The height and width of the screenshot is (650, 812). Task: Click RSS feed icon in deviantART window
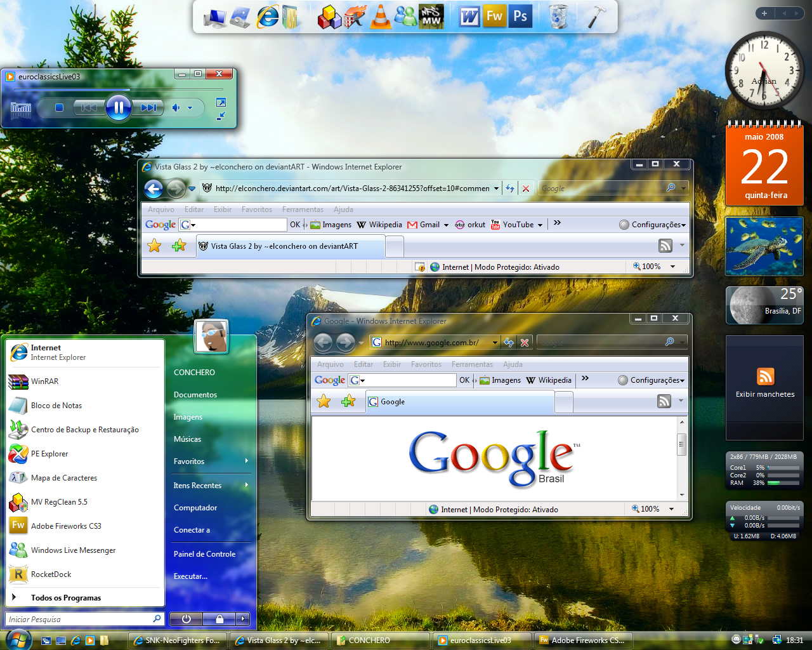(x=665, y=246)
